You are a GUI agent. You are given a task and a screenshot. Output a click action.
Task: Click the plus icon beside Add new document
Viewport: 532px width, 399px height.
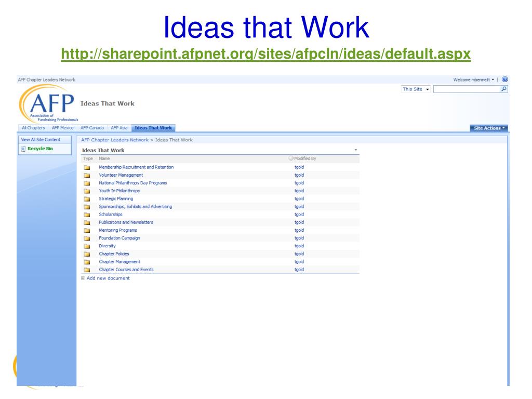tap(83, 278)
